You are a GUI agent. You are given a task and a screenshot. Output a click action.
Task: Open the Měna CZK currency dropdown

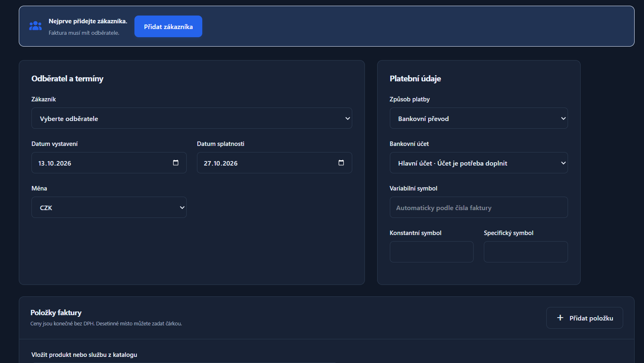(109, 207)
